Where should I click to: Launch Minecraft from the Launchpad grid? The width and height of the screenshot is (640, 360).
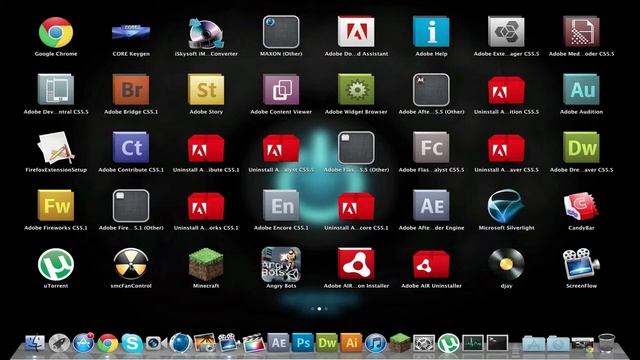(x=206, y=264)
